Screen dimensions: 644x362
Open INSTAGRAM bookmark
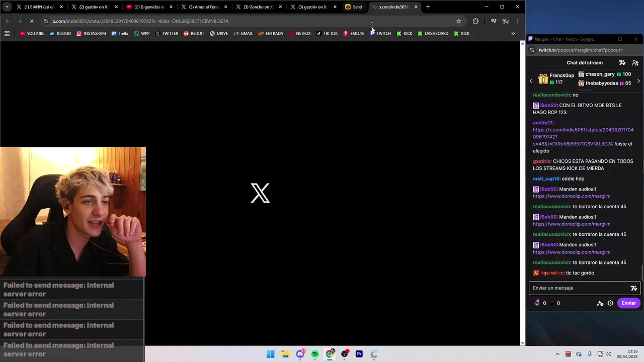click(x=91, y=34)
